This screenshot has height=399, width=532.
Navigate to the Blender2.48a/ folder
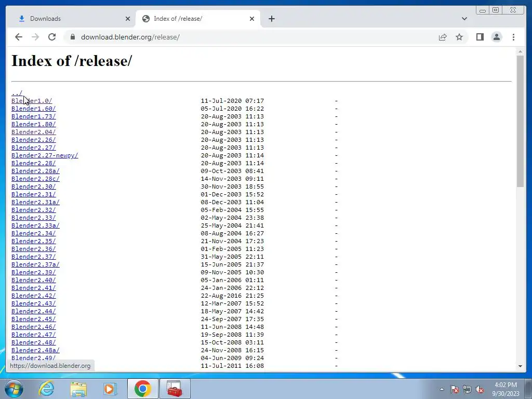35,351
